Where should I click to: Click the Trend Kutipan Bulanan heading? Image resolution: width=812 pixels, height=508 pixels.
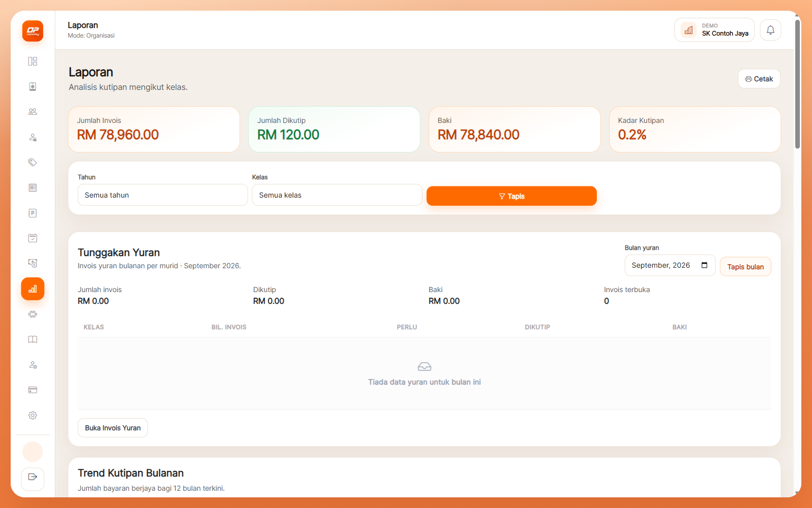pyautogui.click(x=131, y=473)
